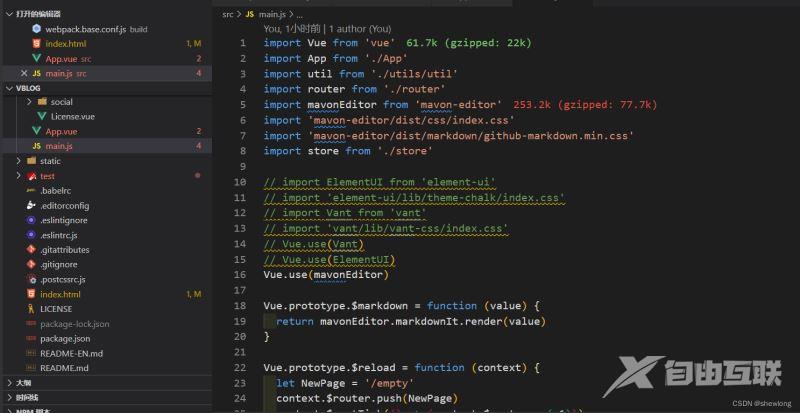This screenshot has height=413, width=800.
Task: Click JS icon of main.js in VBLOG tree
Action: [x=36, y=146]
